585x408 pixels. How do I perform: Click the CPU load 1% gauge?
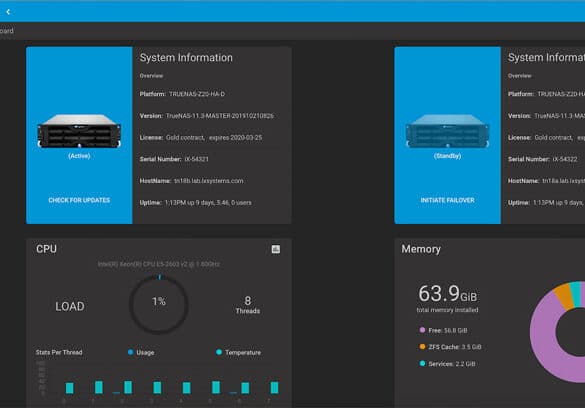159,305
